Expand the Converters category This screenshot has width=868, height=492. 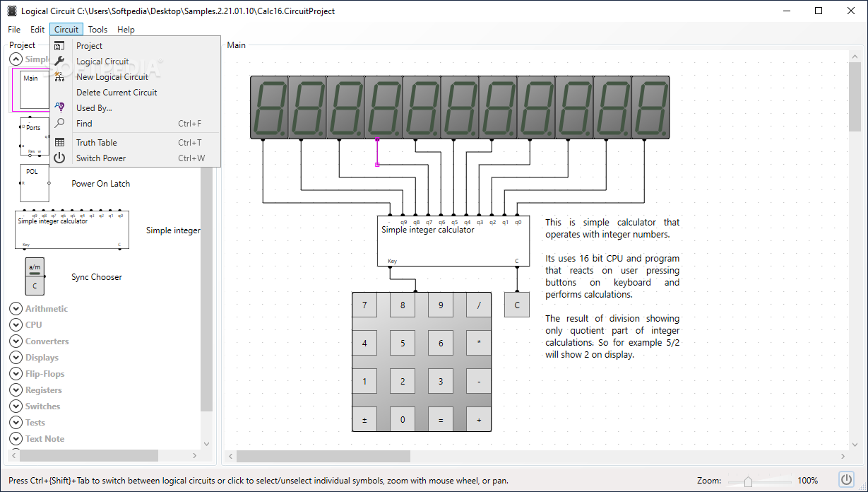[x=16, y=341]
